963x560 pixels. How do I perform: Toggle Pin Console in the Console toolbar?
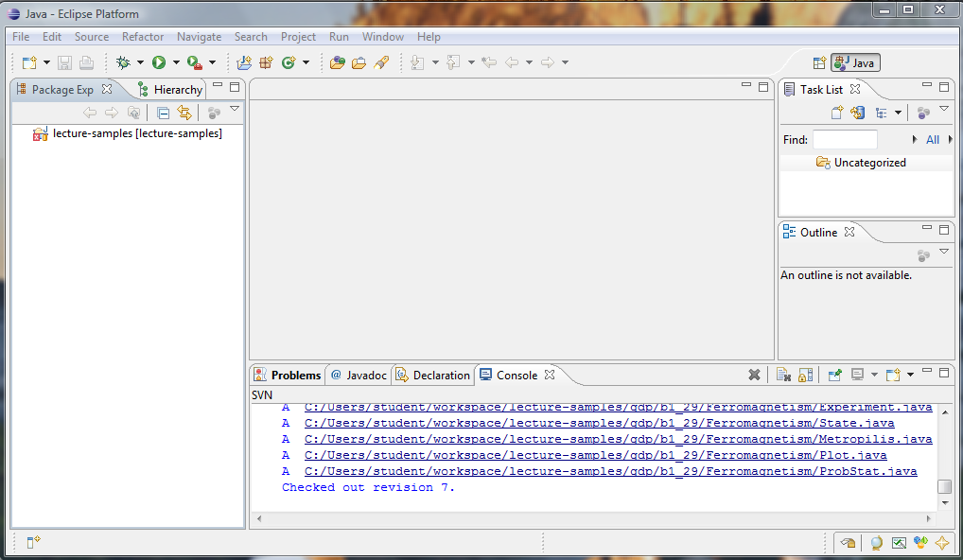pyautogui.click(x=834, y=375)
